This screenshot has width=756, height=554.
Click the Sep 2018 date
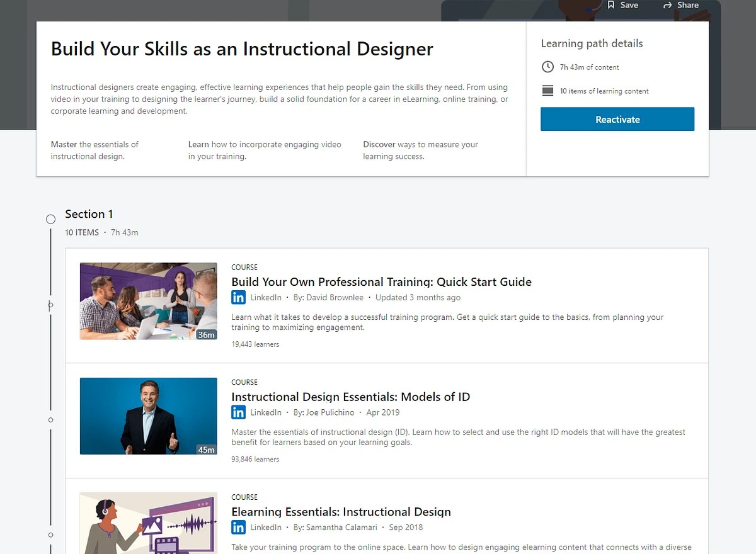click(406, 527)
